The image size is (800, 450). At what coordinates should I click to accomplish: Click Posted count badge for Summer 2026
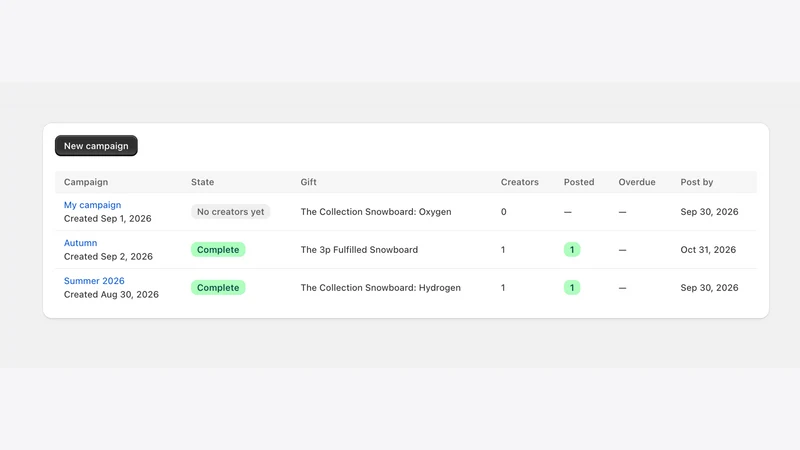pos(571,288)
